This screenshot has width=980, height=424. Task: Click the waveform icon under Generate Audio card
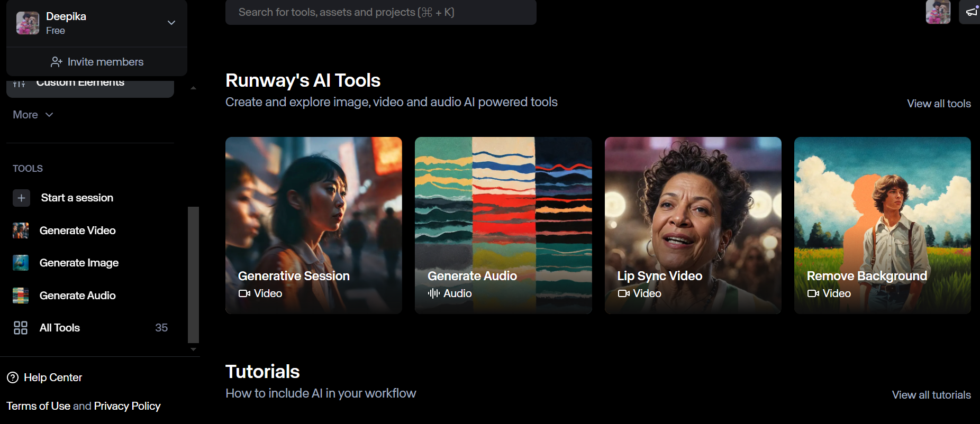click(x=434, y=293)
